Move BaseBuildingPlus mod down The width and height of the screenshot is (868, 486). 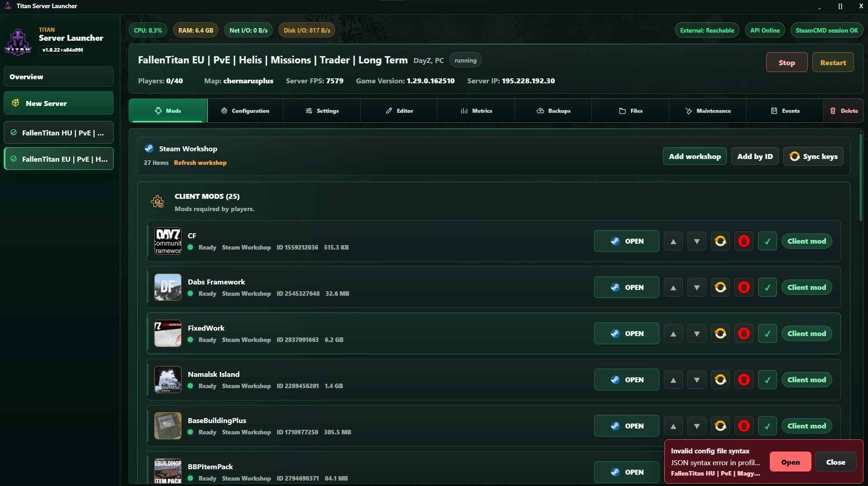(x=696, y=426)
